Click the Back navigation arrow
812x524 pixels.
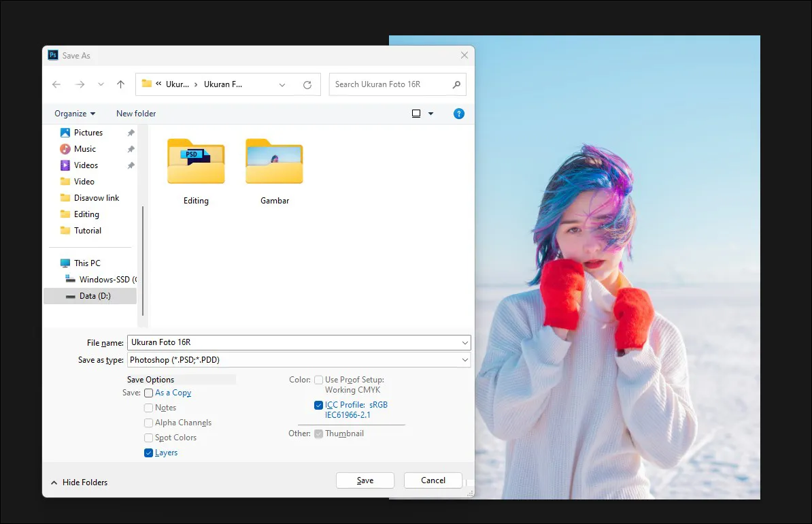[56, 84]
